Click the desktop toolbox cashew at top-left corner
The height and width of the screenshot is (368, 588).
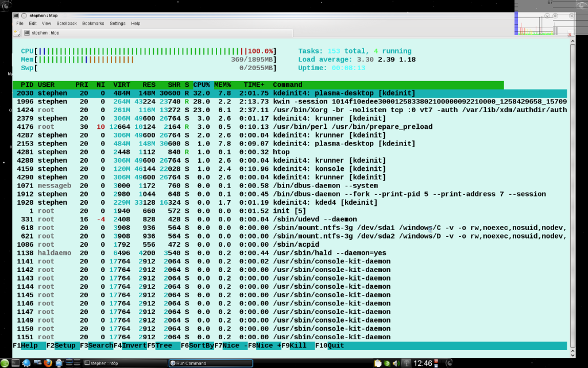[5, 5]
